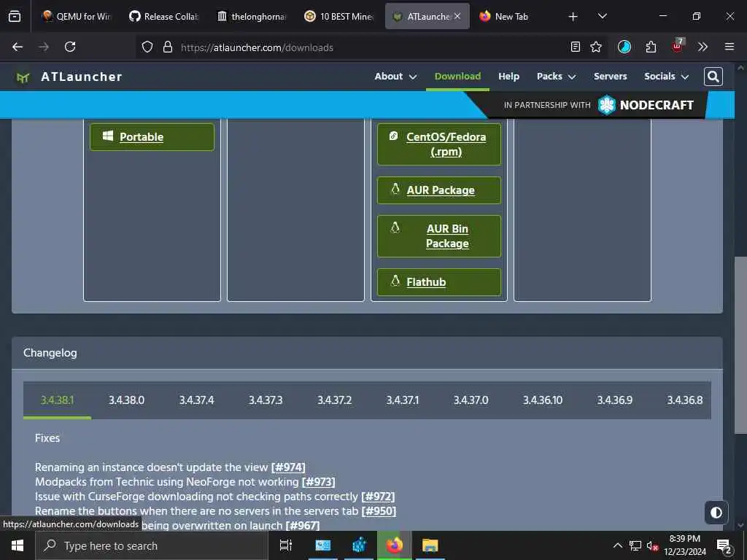Screen dimensions: 747x560
Task: Click the shield tracking protection icon
Action: point(147,47)
